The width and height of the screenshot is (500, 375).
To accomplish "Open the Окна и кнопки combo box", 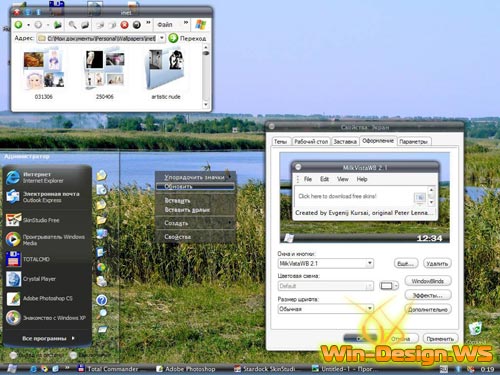I will [326, 263].
